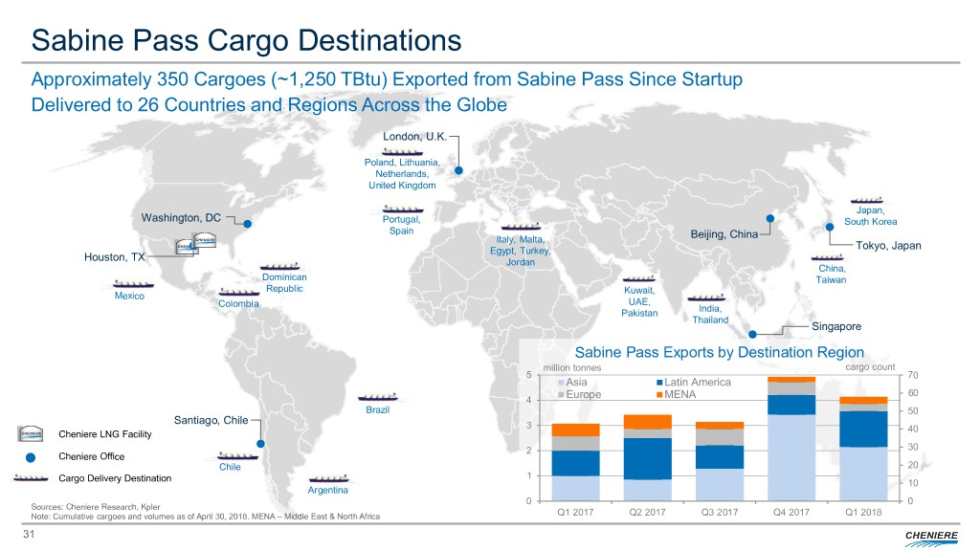
Task: Click the blue office dot near London, U.K.
Action: click(x=458, y=172)
